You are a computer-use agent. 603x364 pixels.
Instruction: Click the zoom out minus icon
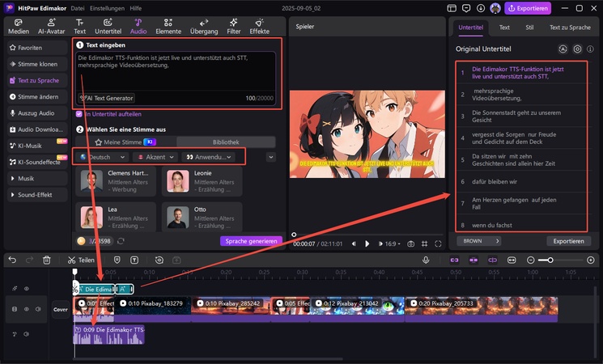(x=531, y=260)
